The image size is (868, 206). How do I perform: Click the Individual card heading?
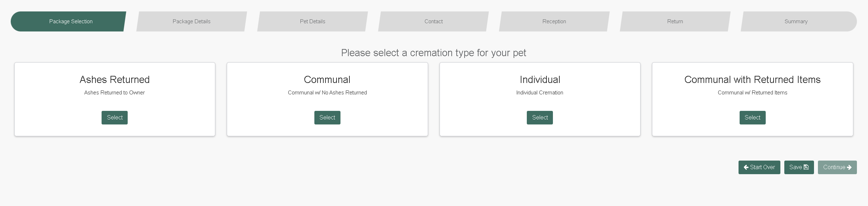(x=540, y=79)
